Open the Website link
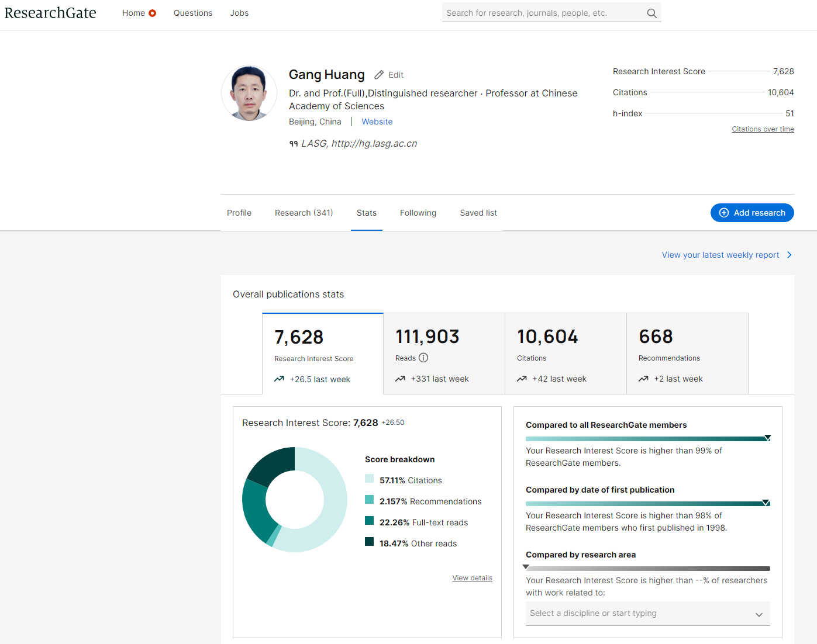Image resolution: width=817 pixels, height=644 pixels. (x=377, y=122)
